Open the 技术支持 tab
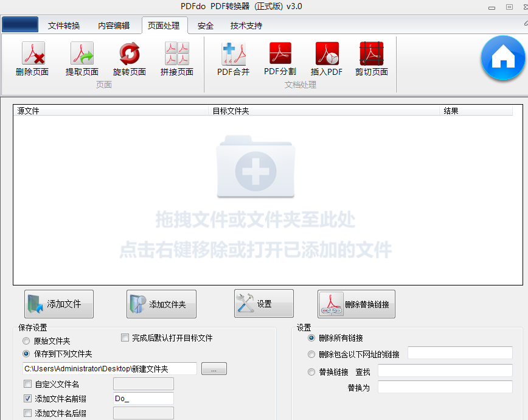 click(246, 26)
